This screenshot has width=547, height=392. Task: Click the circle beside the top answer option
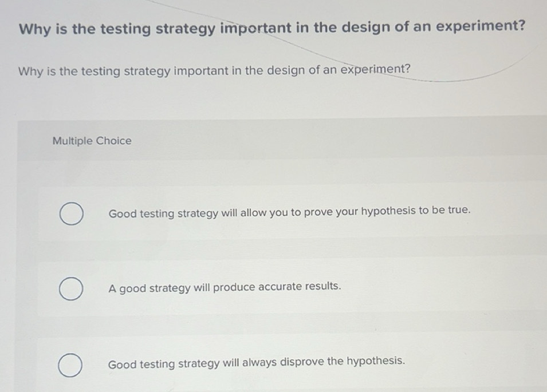click(71, 213)
